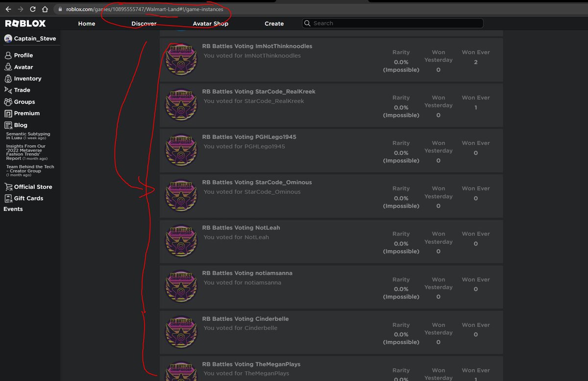Screen dimensions: 588x381
Task: Click the Inventory sidebar icon
Action: tap(8, 78)
